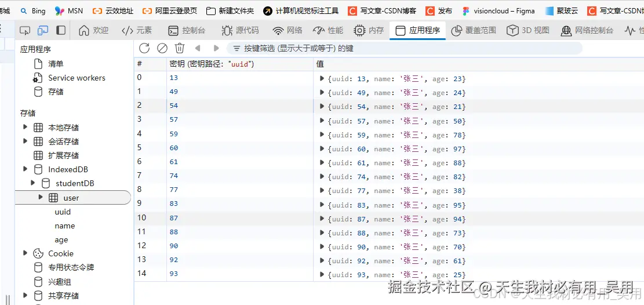Open the 欢迎 tab
The height and width of the screenshot is (305, 644).
(94, 30)
